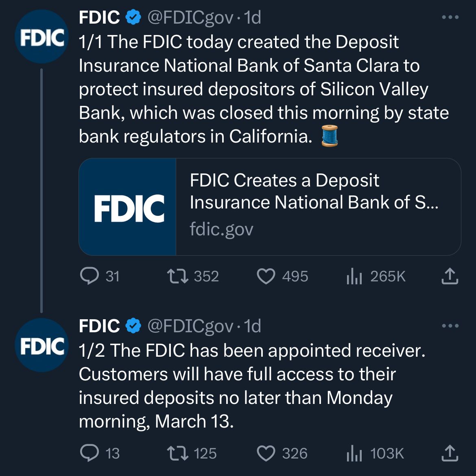Screen dimensions: 476x476
Task: Like the first tweet with 495 likes
Action: pos(266,276)
